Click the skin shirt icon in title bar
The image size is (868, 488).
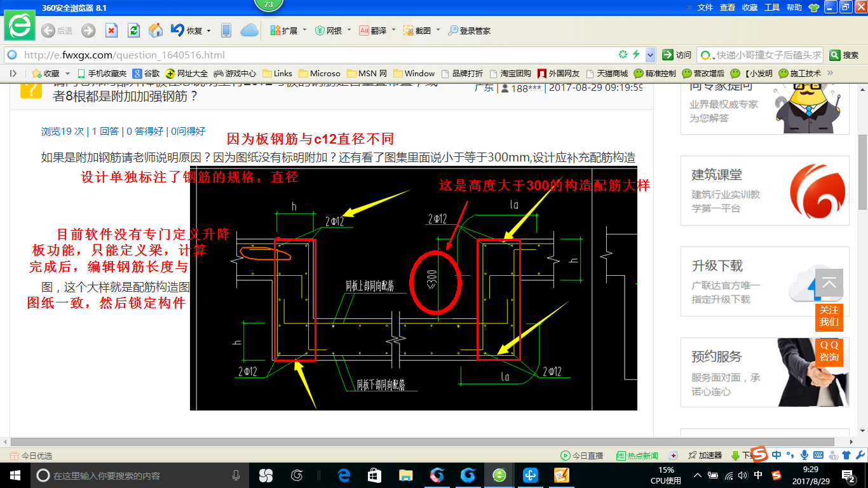click(813, 8)
